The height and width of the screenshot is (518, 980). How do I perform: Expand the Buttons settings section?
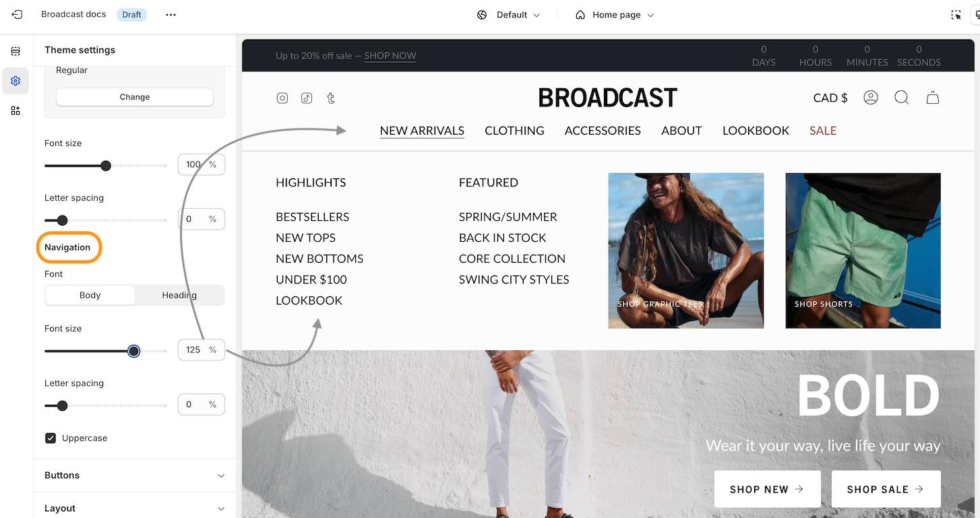point(135,476)
